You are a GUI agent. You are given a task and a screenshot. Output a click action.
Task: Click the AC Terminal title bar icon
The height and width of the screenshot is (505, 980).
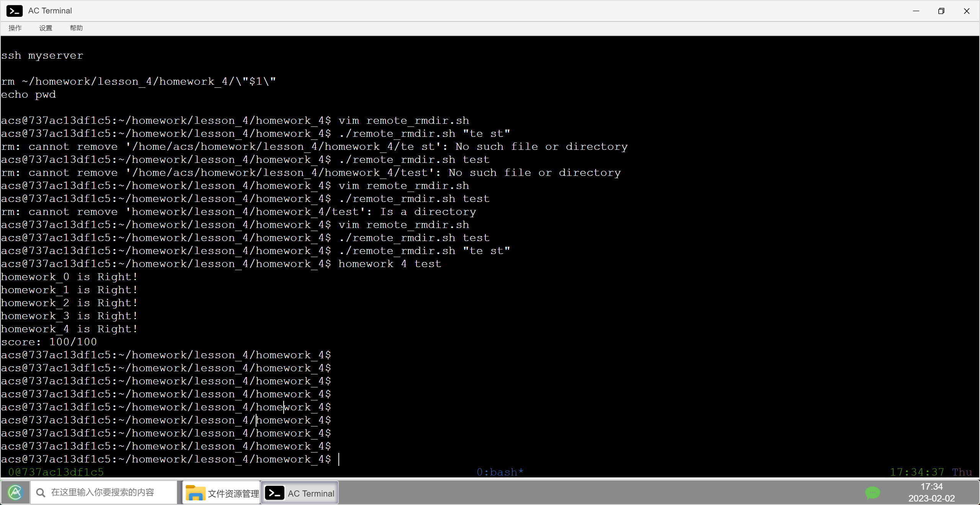coord(14,11)
